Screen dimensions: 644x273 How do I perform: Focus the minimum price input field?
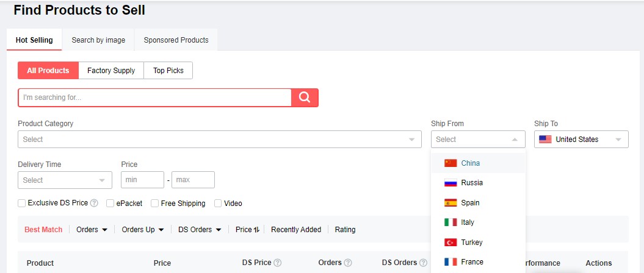click(142, 180)
